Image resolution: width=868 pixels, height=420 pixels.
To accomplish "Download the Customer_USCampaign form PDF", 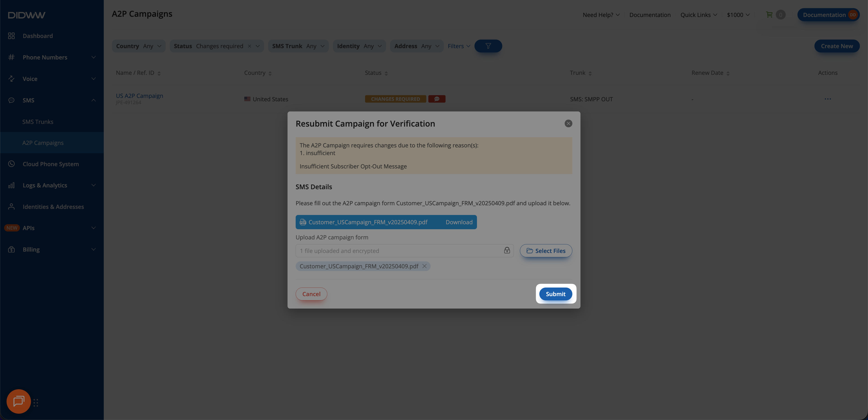I will pos(459,222).
